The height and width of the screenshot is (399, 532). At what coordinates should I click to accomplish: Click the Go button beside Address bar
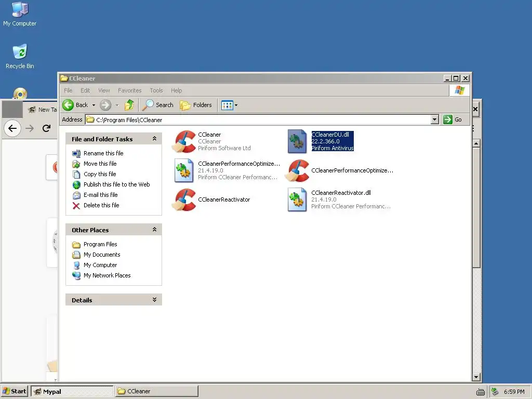(x=453, y=119)
